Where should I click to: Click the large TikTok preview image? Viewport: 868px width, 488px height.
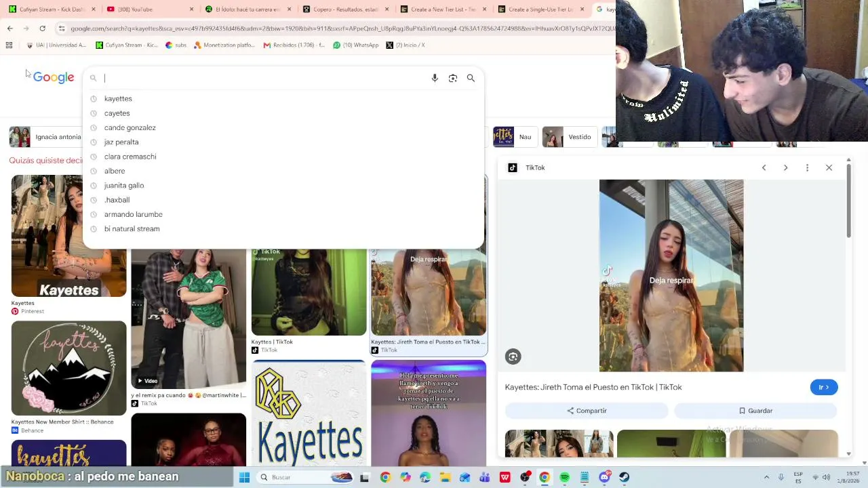[x=671, y=275]
